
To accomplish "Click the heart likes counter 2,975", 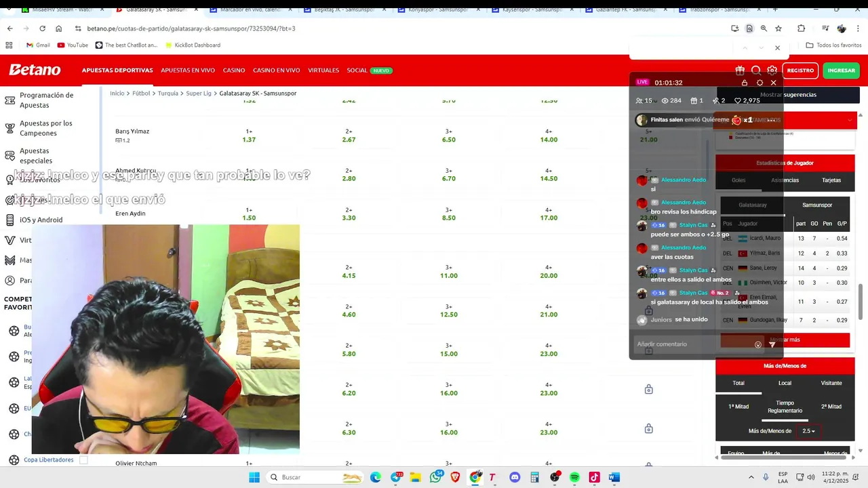I will click(747, 100).
